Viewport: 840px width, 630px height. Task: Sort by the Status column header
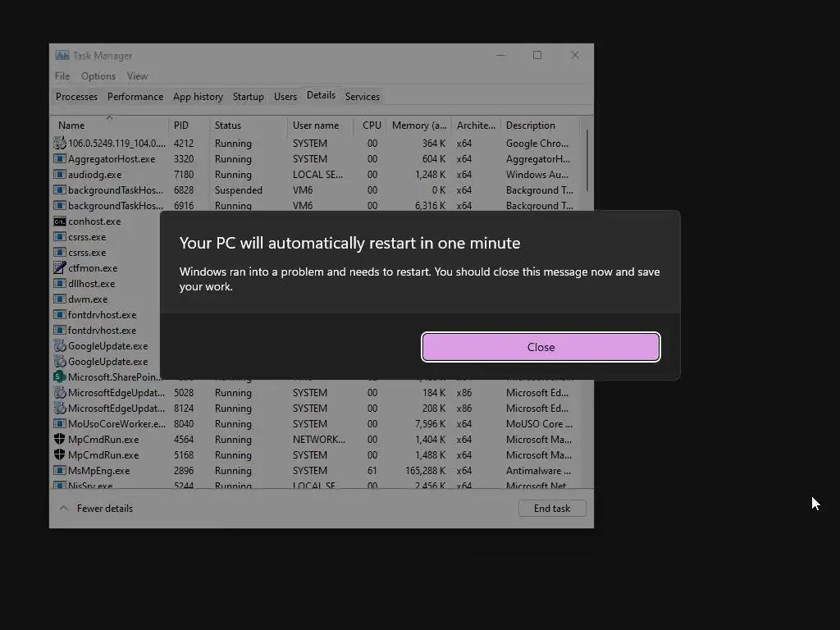pos(248,126)
